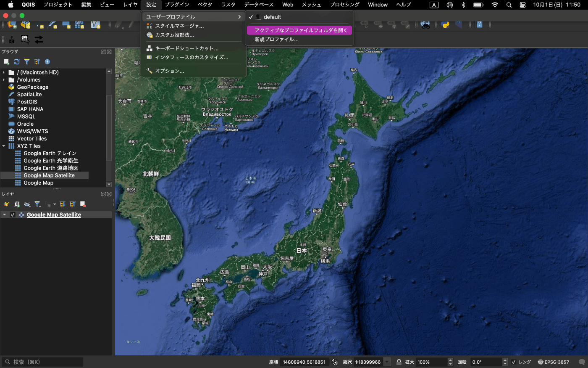Collapse all items in Browser panel
This screenshot has height=368, width=588.
pyautogui.click(x=37, y=62)
